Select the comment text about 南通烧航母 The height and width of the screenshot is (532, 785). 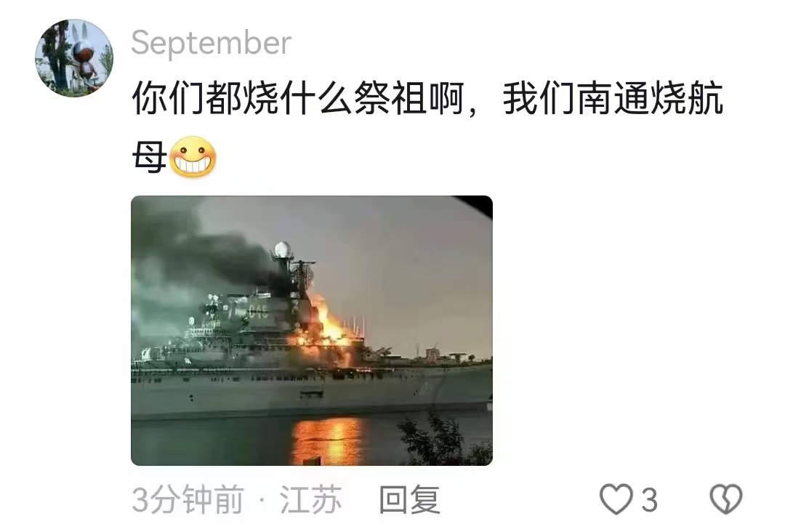[427, 128]
